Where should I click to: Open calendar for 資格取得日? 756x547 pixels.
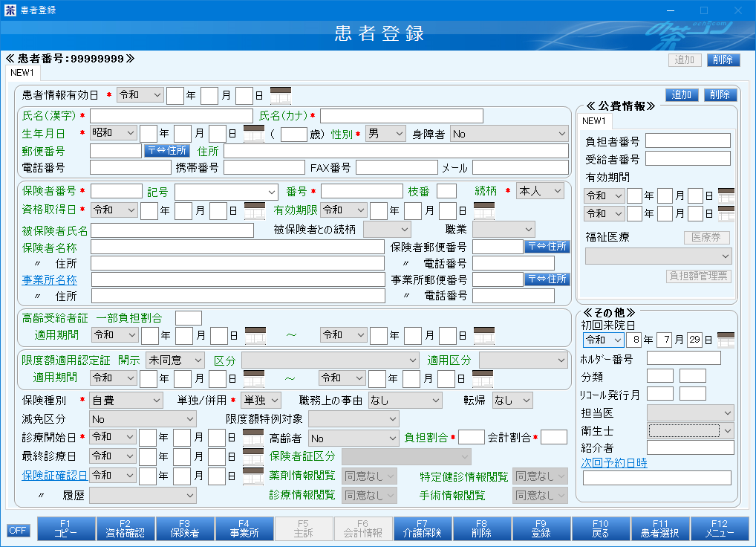pos(255,211)
